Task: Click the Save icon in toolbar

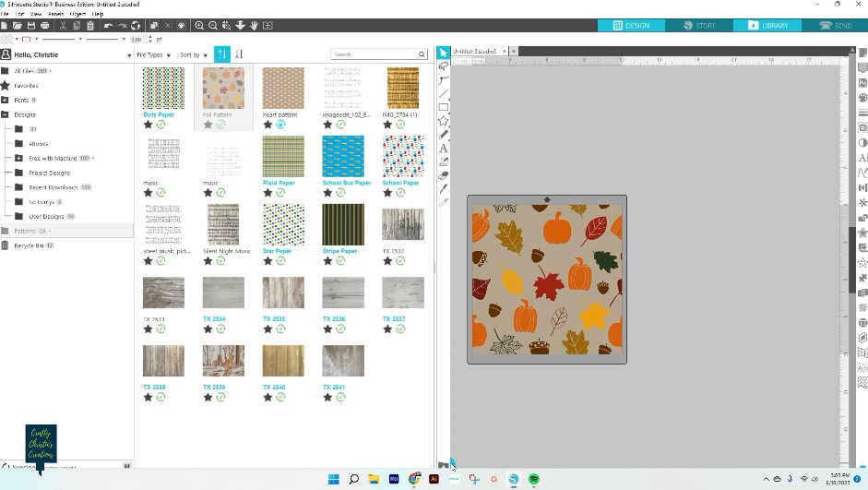Action: (31, 26)
